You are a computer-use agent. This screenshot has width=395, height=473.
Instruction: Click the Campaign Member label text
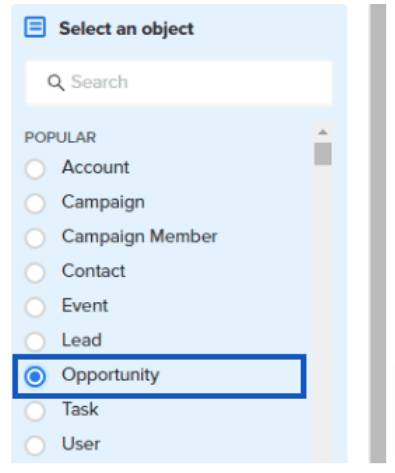[x=139, y=237]
